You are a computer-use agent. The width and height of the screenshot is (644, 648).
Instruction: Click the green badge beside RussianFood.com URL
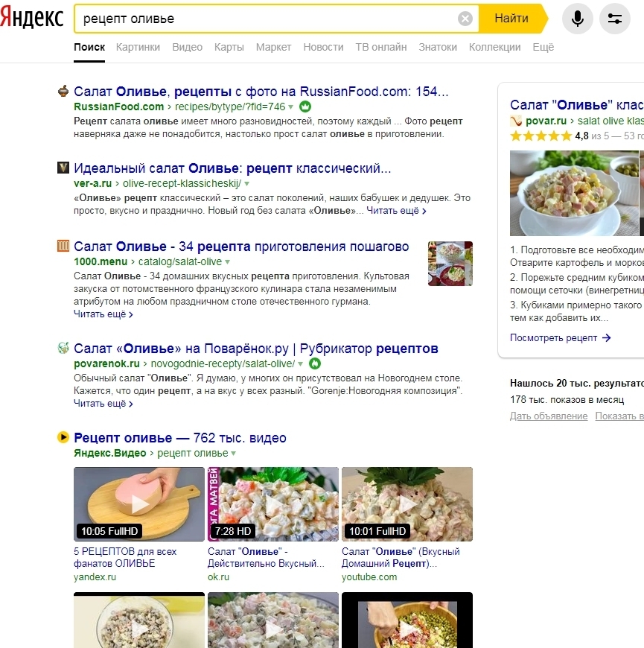point(305,107)
